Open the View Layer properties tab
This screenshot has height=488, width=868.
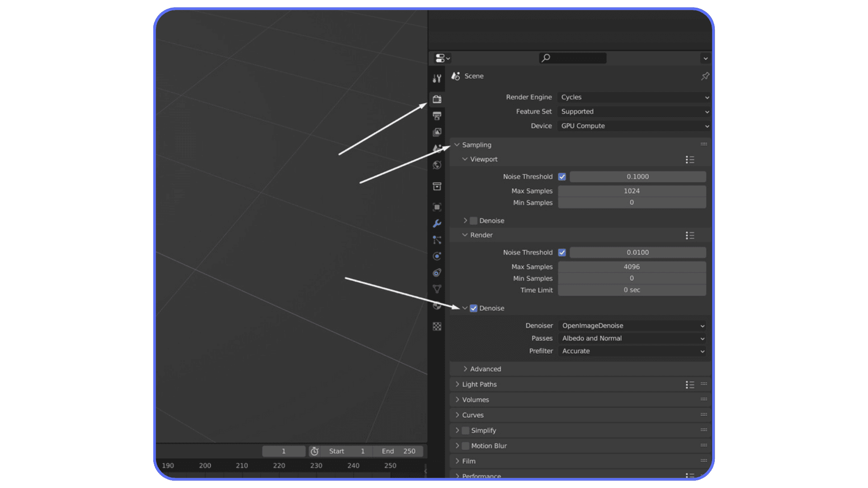[x=437, y=132]
